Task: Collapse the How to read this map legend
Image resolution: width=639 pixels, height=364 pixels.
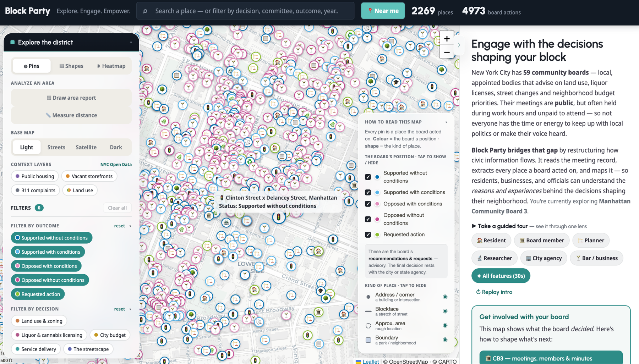Action: 446,122
